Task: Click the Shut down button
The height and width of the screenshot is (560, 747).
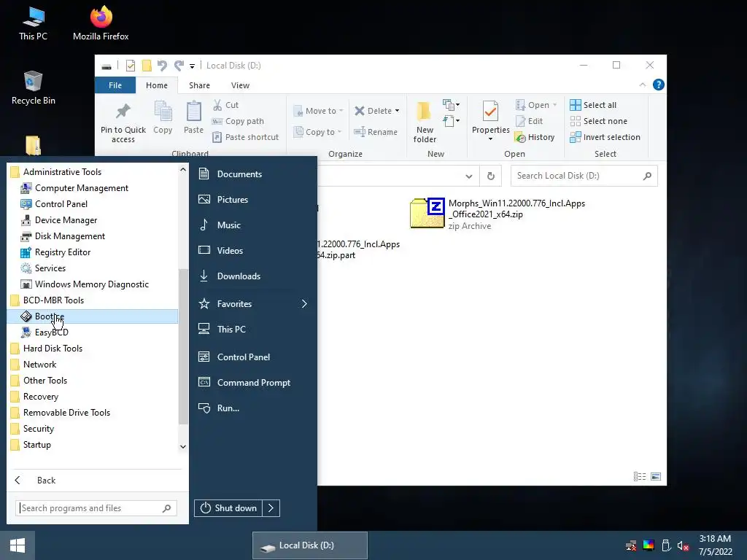Action: pyautogui.click(x=228, y=508)
